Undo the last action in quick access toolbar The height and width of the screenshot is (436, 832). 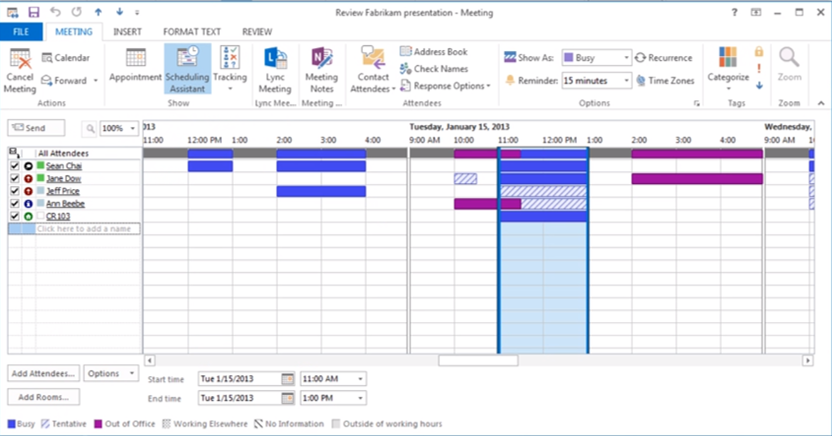(55, 12)
